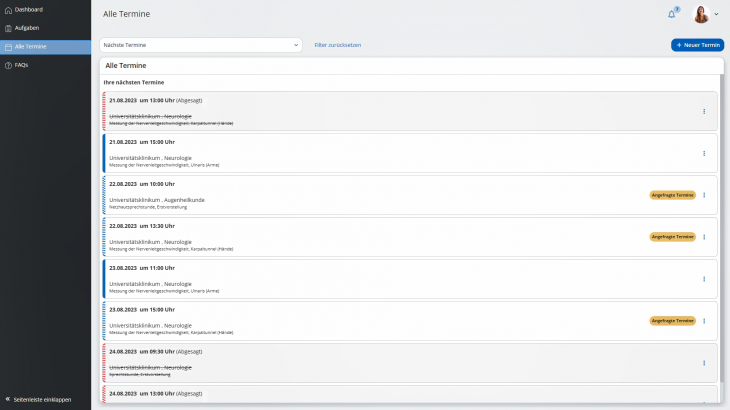This screenshot has width=730, height=410.
Task: Expand the chevron next to profile avatar
Action: [717, 14]
